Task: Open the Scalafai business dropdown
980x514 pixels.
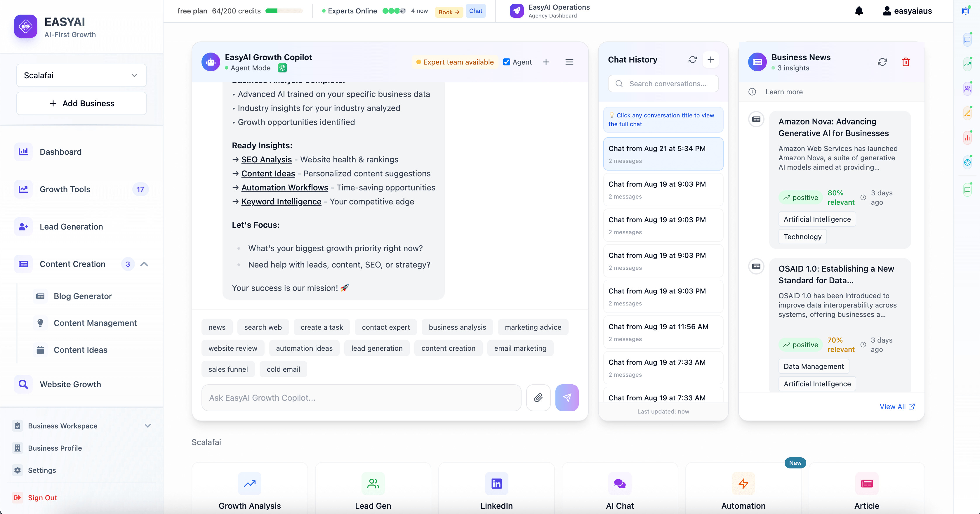Action: pos(81,75)
